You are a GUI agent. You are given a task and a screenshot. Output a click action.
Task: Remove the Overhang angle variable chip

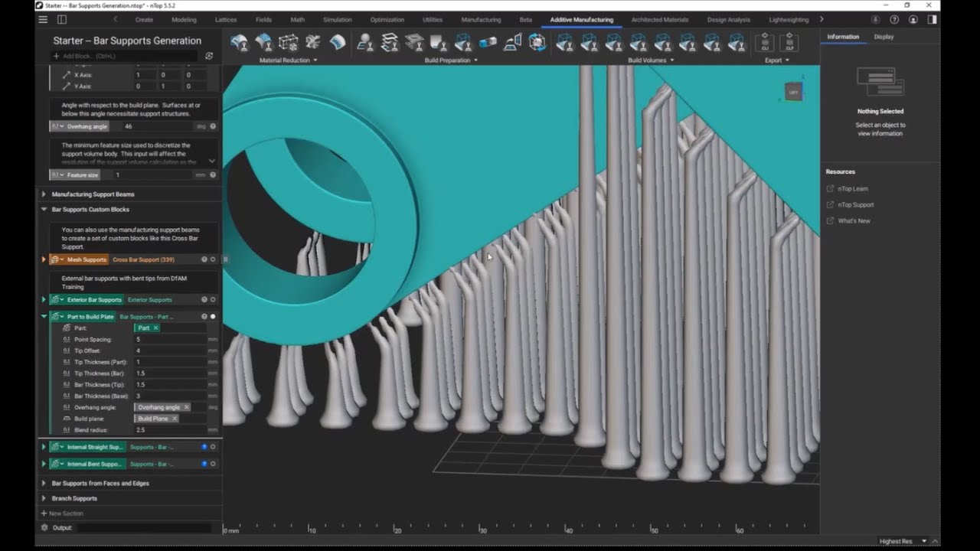[x=186, y=407]
